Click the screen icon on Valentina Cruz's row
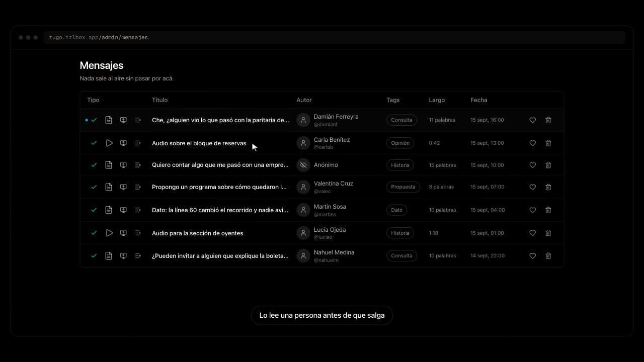This screenshot has width=644, height=362. point(123,187)
